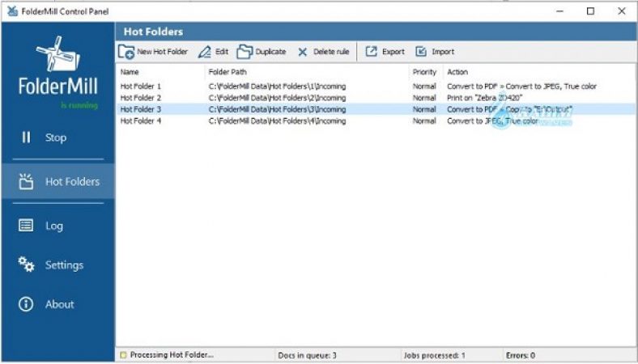Click Normal priority of Hot Folder 4
This screenshot has width=638, height=364.
424,121
